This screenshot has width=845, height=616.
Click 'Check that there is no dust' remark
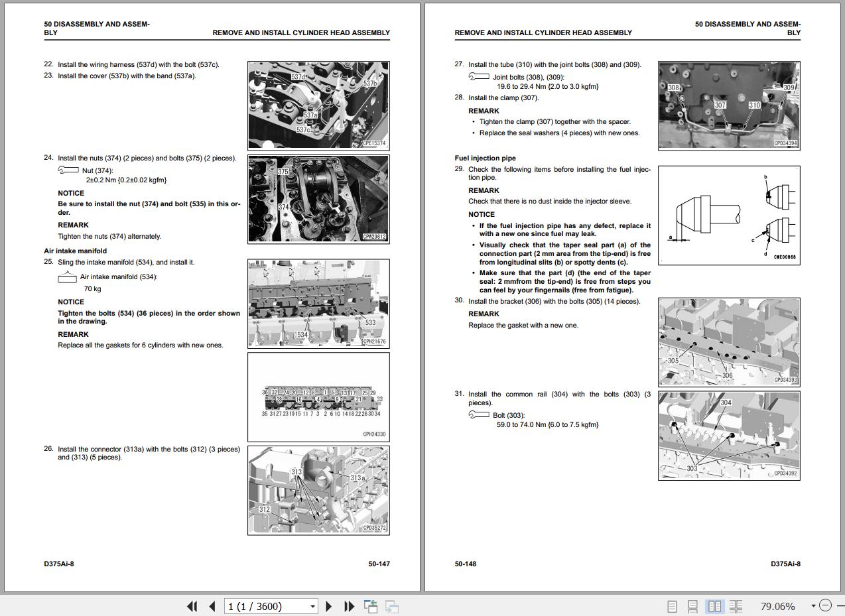pos(550,202)
